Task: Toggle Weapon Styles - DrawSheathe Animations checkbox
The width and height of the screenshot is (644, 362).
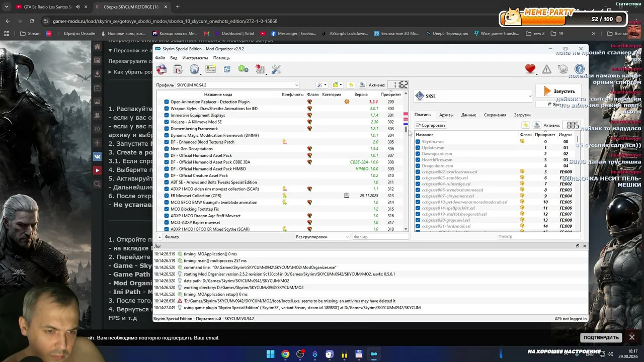Action: click(x=167, y=109)
